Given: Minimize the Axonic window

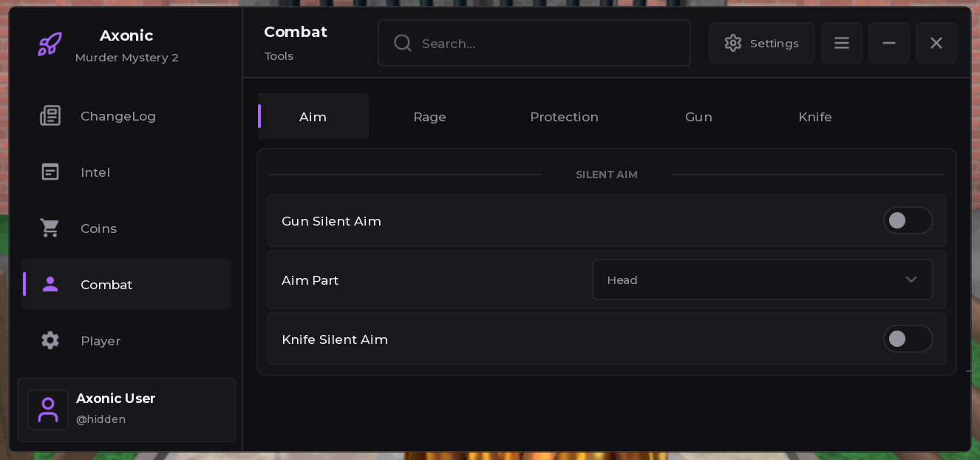Looking at the screenshot, I should pyautogui.click(x=889, y=43).
